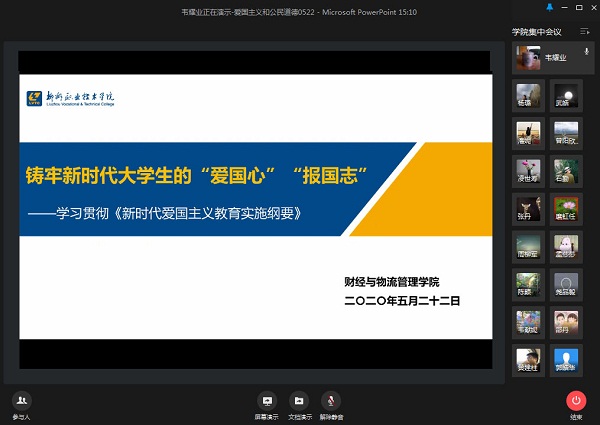600x425 pixels.
Task: Select the 黄继柱 participant thumbnail
Action: point(527,360)
